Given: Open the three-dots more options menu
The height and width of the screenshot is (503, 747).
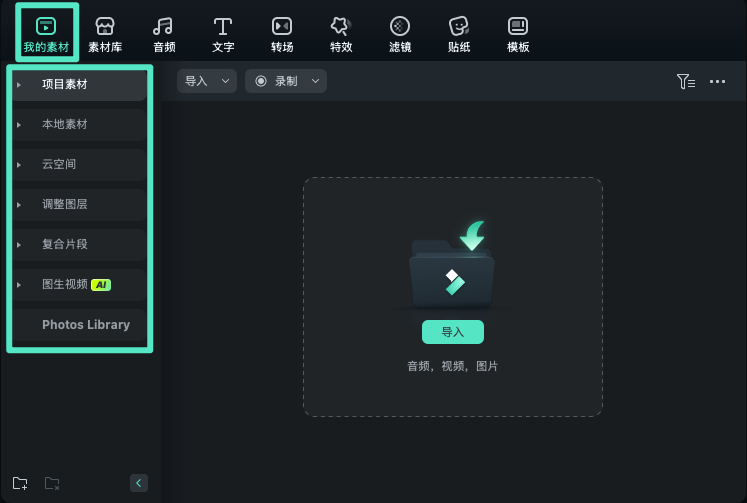Looking at the screenshot, I should (x=717, y=81).
